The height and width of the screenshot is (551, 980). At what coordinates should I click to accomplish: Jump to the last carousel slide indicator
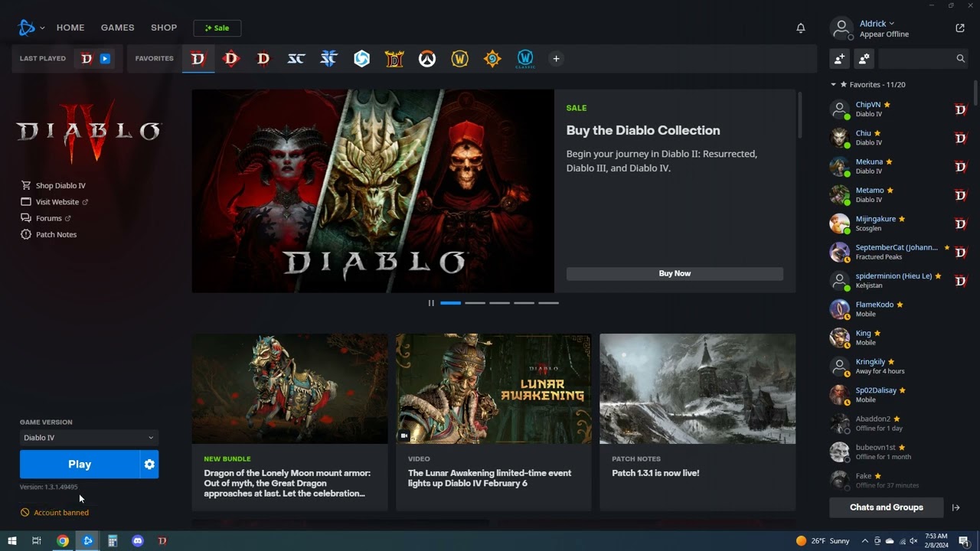point(548,303)
